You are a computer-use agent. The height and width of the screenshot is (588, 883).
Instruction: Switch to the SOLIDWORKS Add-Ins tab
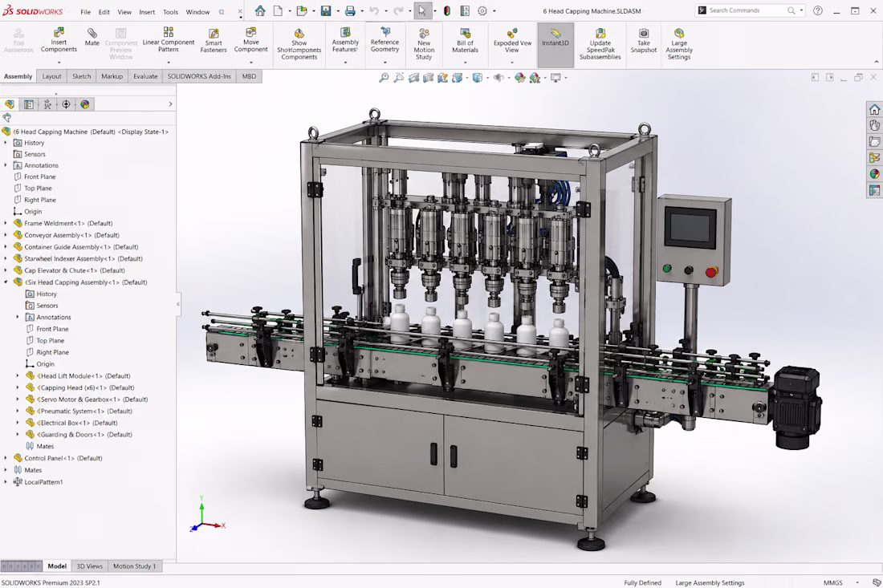(x=199, y=76)
